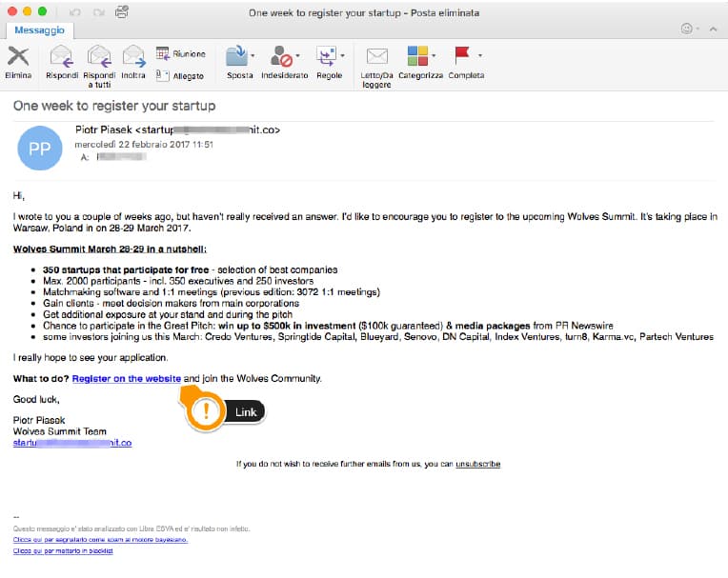Click 'Wolves Summit Team' signature line
The width and height of the screenshot is (728, 578).
pos(59,431)
